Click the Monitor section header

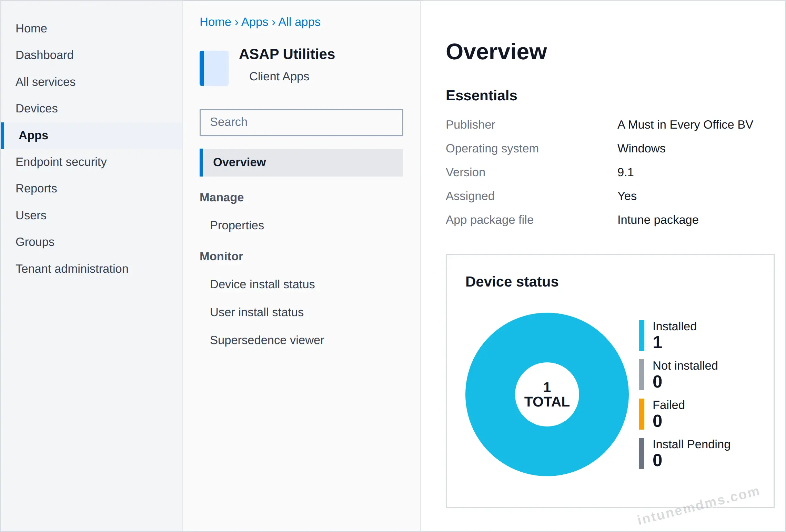221,256
